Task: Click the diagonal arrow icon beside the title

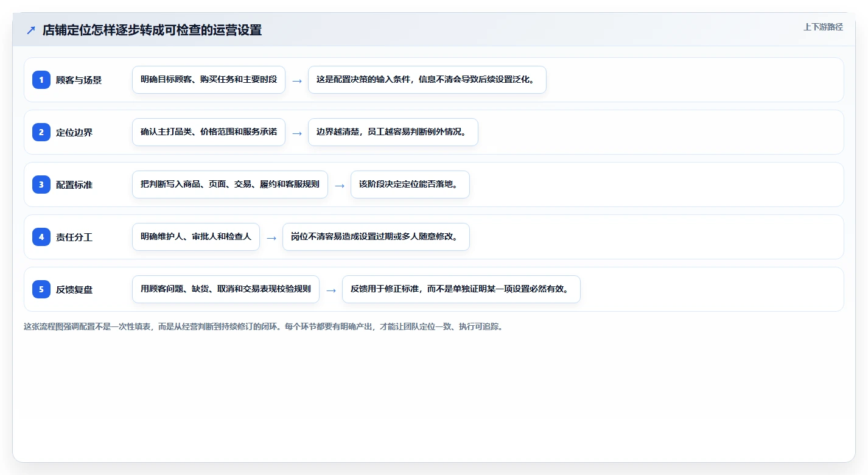Action: [31, 30]
